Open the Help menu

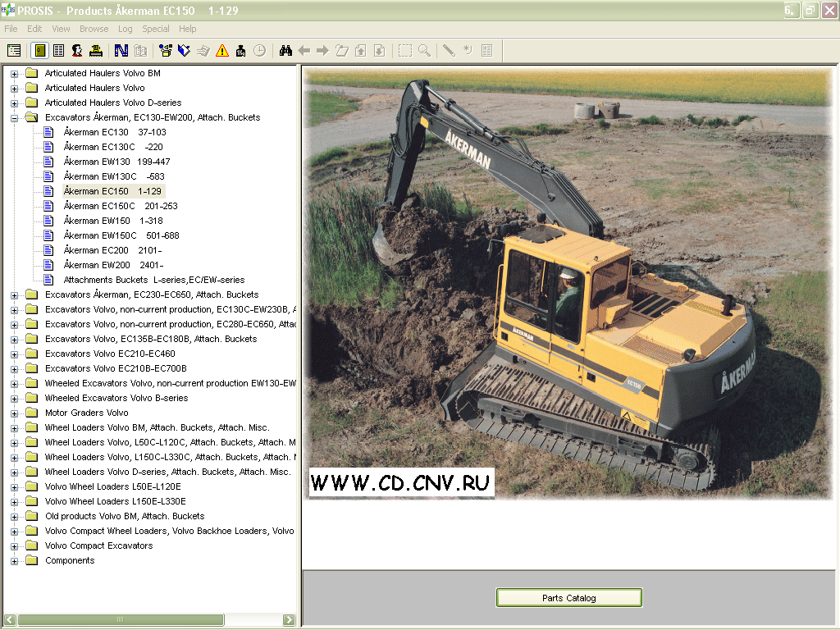point(188,29)
